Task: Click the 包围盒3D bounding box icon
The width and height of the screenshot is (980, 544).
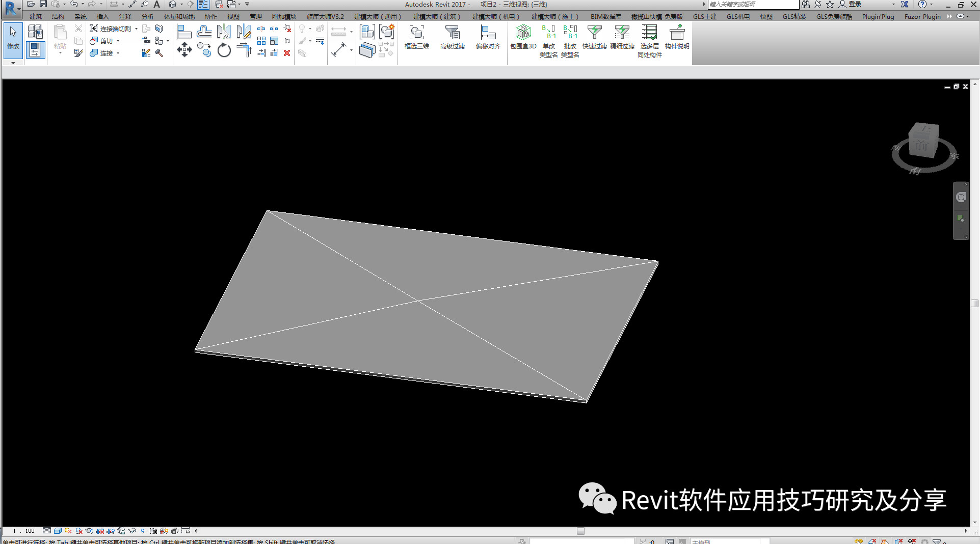Action: coord(523,37)
